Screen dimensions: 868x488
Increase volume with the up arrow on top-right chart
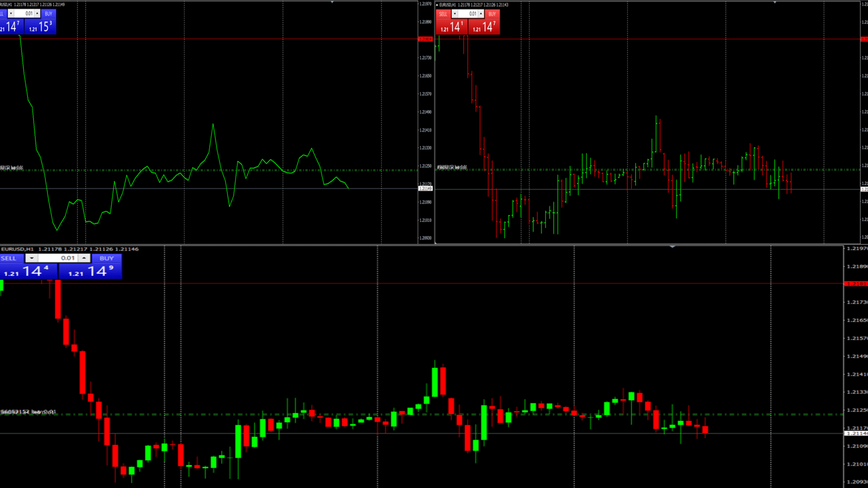coord(481,14)
